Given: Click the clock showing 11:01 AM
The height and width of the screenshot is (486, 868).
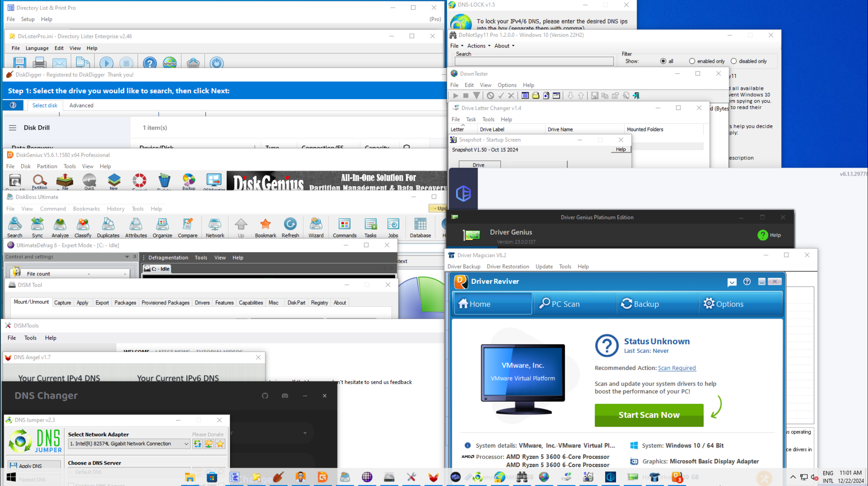Looking at the screenshot, I should (850, 473).
